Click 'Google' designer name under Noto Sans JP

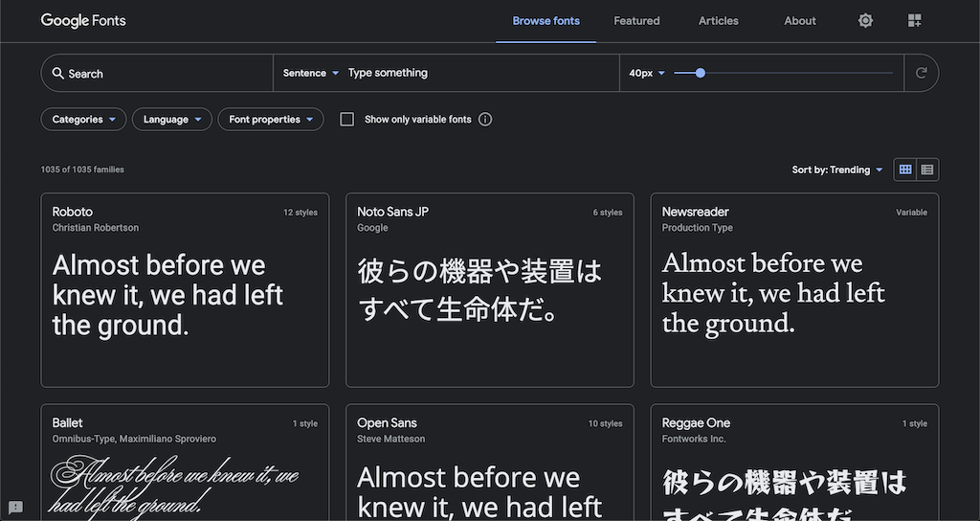(372, 228)
